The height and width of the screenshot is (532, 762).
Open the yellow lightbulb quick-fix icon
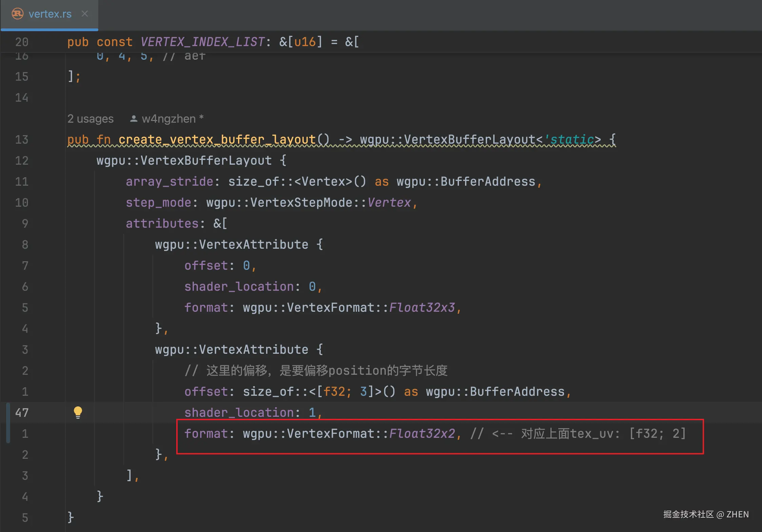point(78,412)
